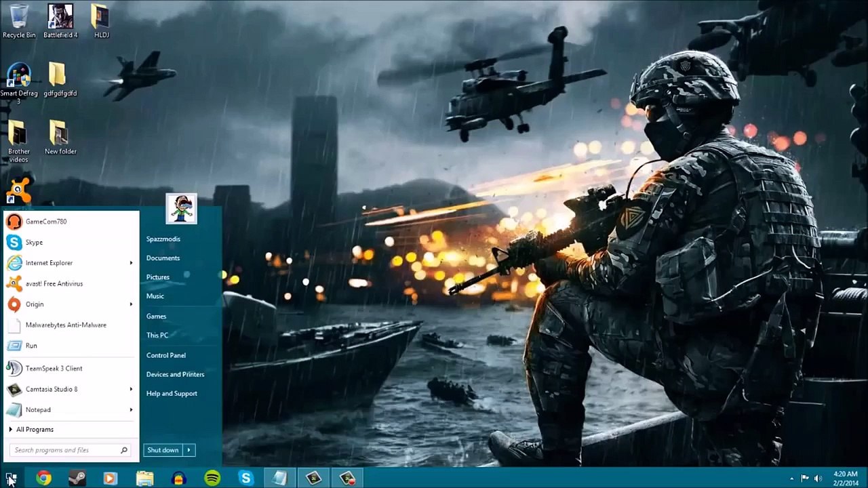Open Spotify from the taskbar
The height and width of the screenshot is (488, 868).
(212, 479)
